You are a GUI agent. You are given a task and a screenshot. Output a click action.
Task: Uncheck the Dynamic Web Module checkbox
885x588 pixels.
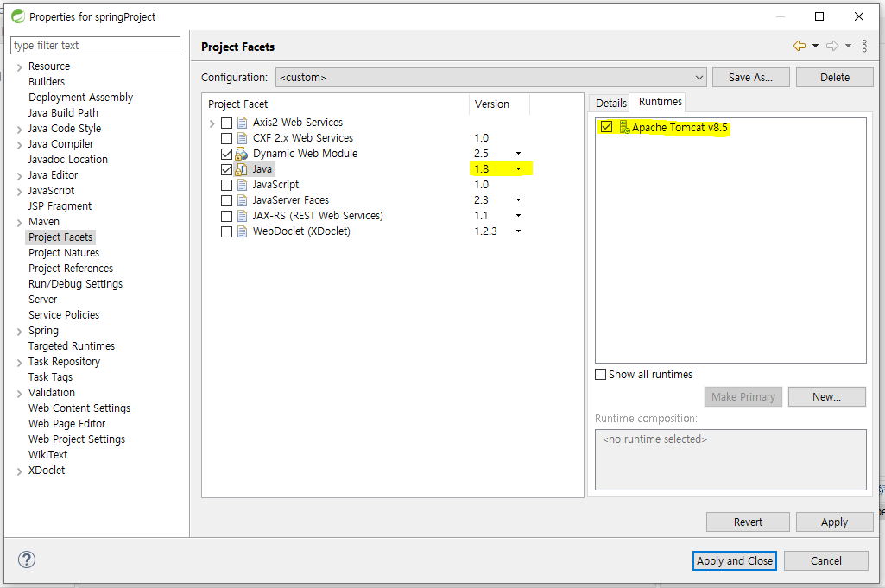[x=226, y=154]
